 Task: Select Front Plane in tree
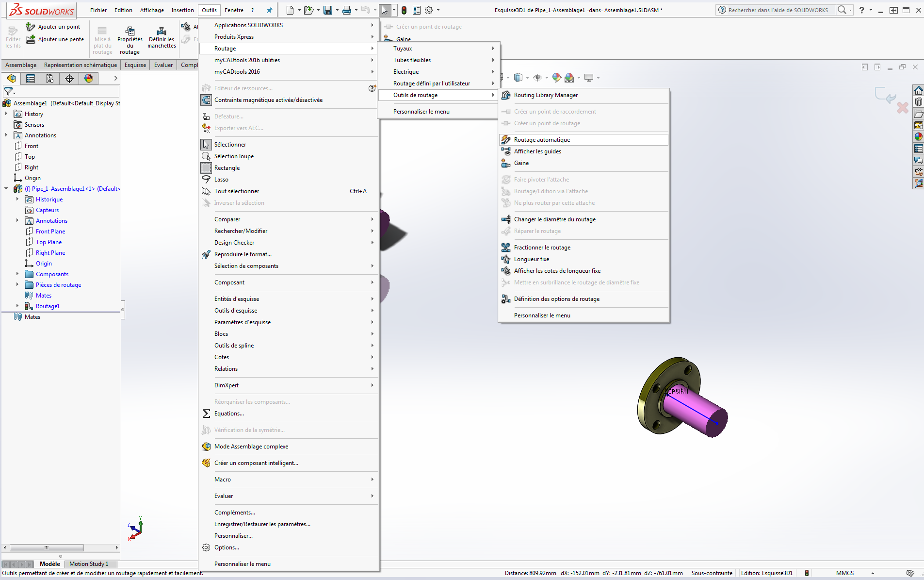tap(50, 232)
